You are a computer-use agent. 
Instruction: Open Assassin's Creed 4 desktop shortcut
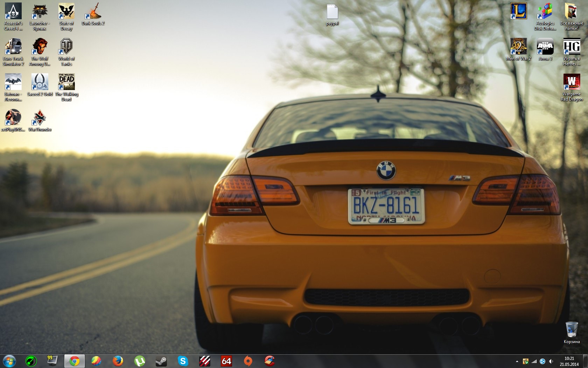click(x=13, y=16)
